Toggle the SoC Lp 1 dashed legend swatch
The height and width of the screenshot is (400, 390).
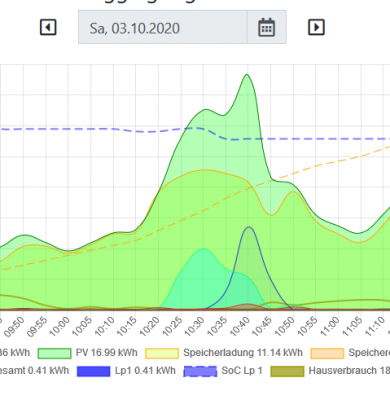pos(200,371)
